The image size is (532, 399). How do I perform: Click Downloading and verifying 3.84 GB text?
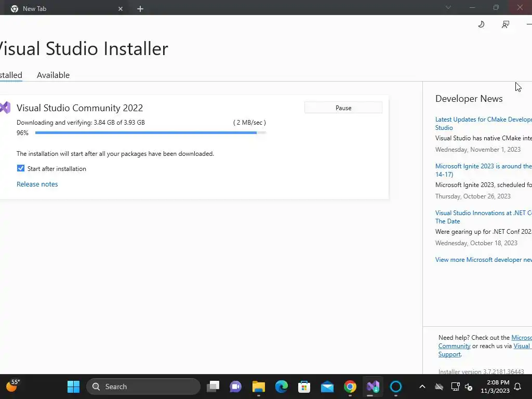pos(81,123)
